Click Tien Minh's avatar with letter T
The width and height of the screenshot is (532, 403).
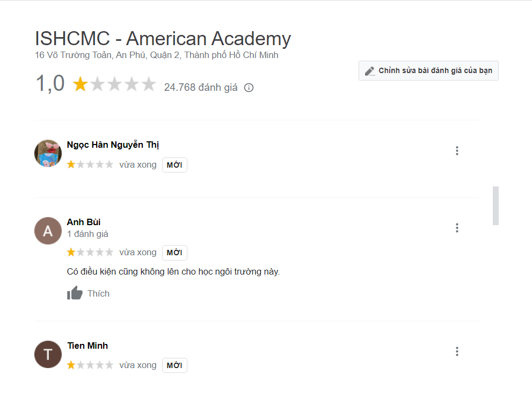pyautogui.click(x=48, y=355)
